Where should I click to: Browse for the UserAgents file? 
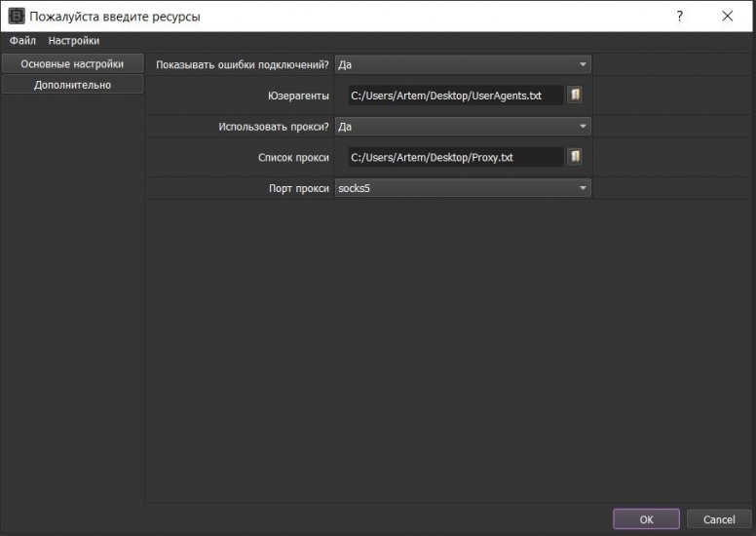tap(575, 96)
